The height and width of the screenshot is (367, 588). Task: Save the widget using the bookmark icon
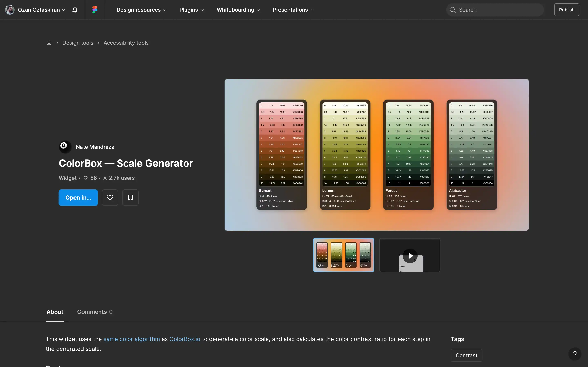(130, 197)
